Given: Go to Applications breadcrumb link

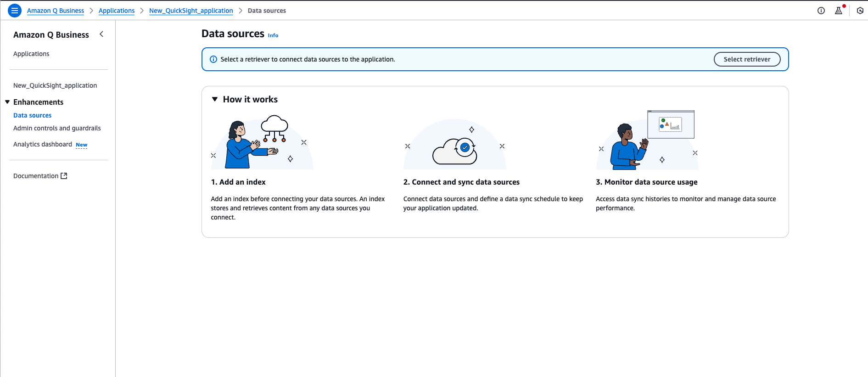Looking at the screenshot, I should tap(117, 11).
